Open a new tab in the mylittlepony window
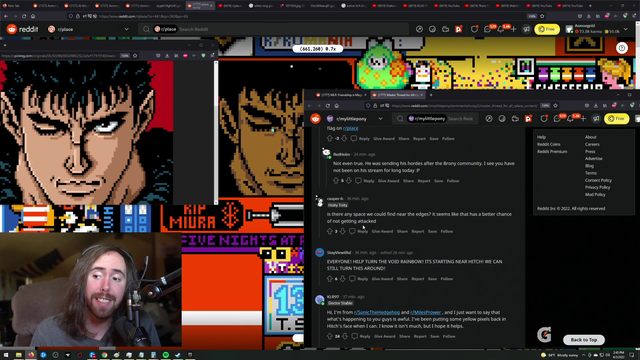The image size is (640, 360). tap(431, 95)
